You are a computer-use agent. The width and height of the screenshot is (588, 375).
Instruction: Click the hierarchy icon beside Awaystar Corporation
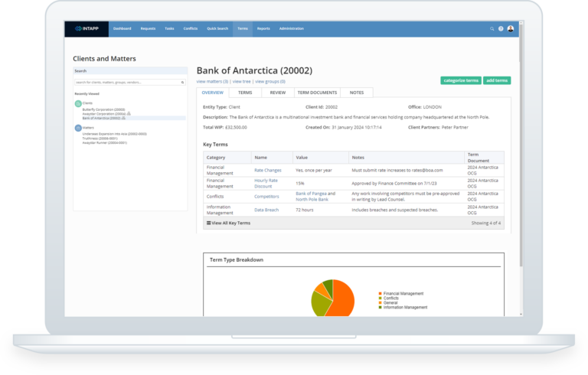[x=129, y=114]
